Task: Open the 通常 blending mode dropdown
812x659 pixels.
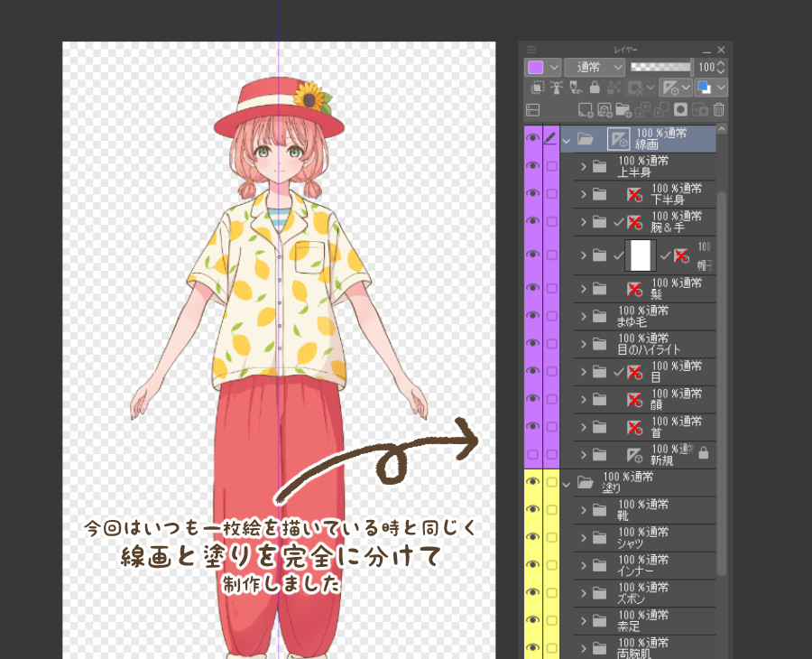Action: pyautogui.click(x=594, y=67)
